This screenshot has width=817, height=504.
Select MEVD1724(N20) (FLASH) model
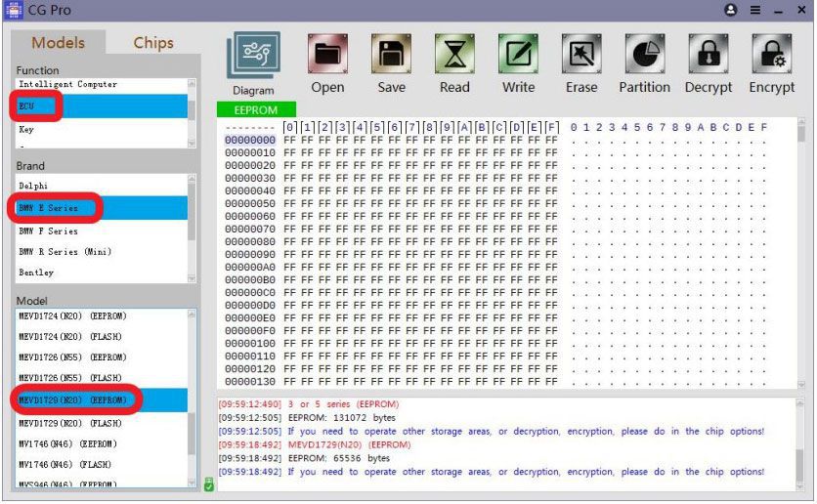pyautogui.click(x=102, y=337)
